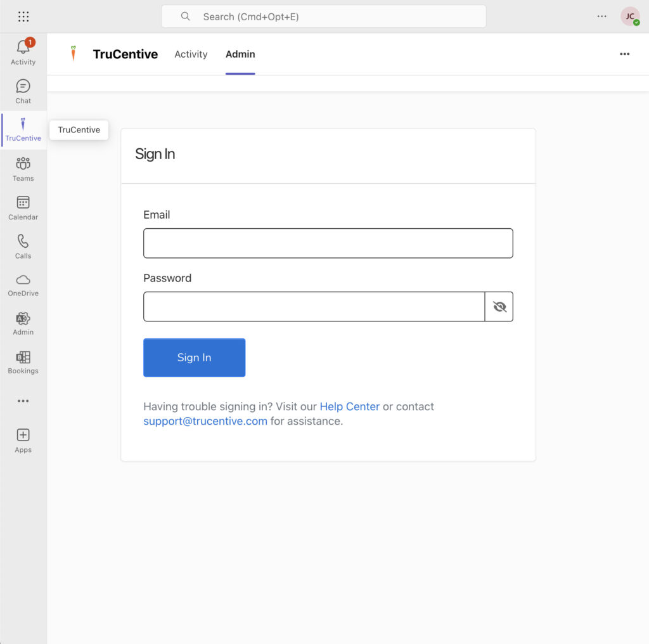Switch to the Activity tab
Viewport: 649px width, 644px height.
[x=191, y=54]
